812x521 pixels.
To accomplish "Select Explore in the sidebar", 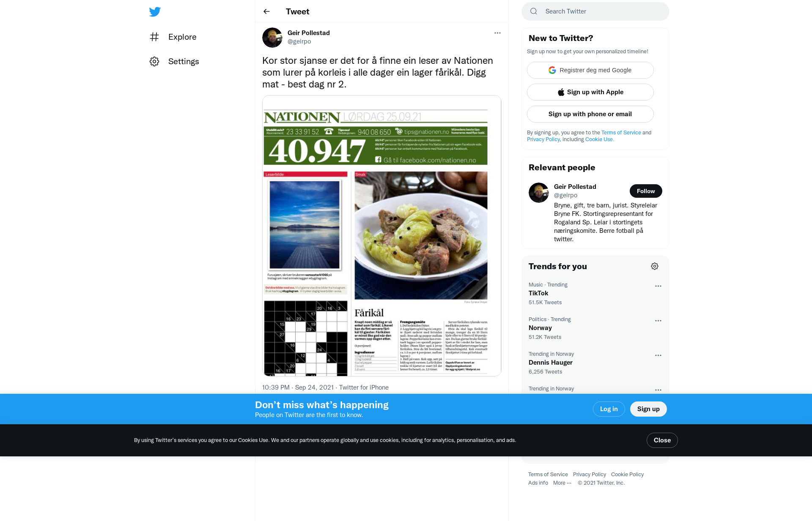I will [182, 37].
